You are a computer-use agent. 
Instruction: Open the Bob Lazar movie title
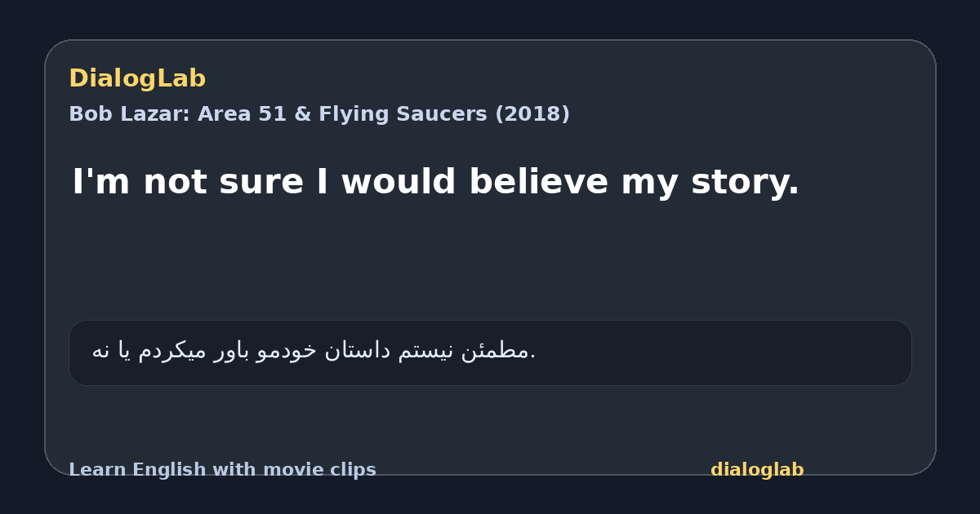tap(319, 114)
